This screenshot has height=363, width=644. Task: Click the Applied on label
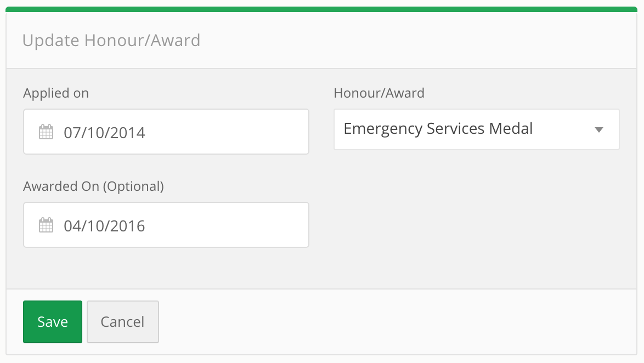[x=56, y=93]
